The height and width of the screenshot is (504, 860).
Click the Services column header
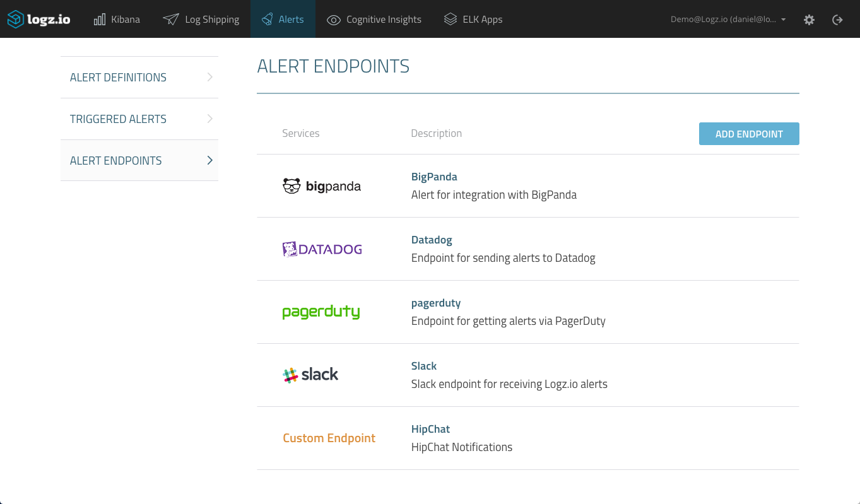300,133
